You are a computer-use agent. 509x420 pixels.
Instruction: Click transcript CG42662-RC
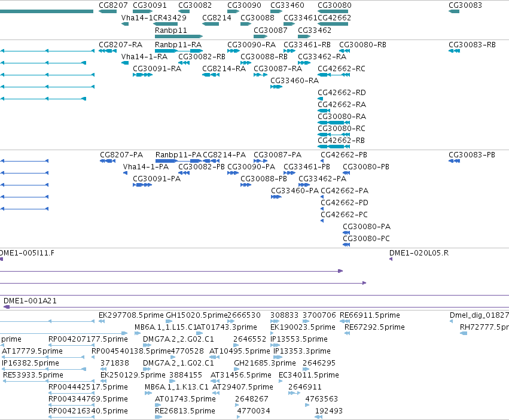[341, 69]
